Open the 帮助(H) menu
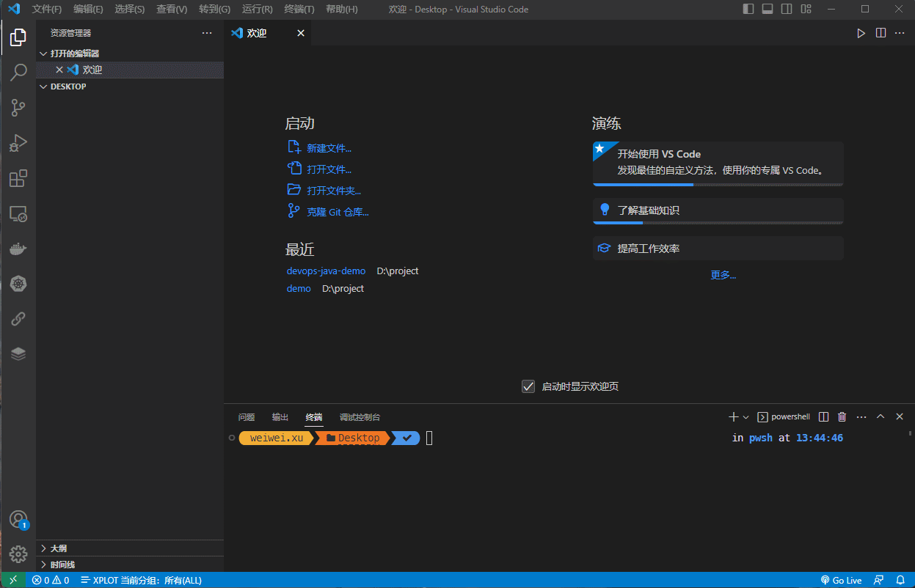This screenshot has height=588, width=915. 342,10
